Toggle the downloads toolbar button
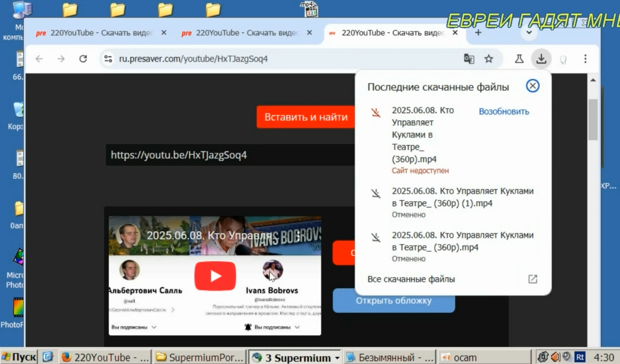Screen dimensions: 620x364 (x=541, y=59)
